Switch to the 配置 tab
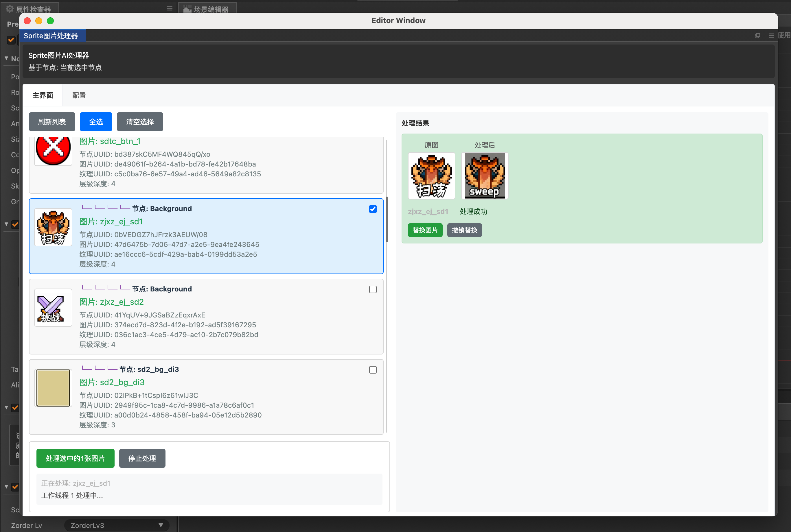791x532 pixels. pyautogui.click(x=79, y=95)
